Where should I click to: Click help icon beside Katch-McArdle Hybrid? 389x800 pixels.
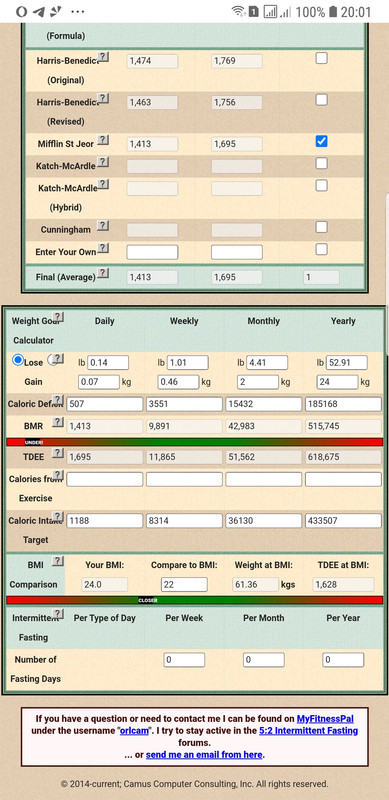click(104, 184)
